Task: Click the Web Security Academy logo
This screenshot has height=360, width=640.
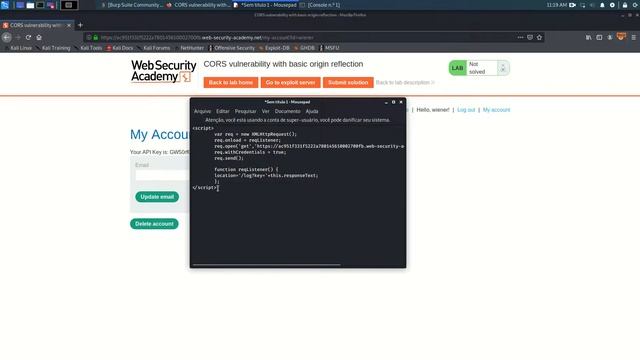Action: [x=163, y=71]
